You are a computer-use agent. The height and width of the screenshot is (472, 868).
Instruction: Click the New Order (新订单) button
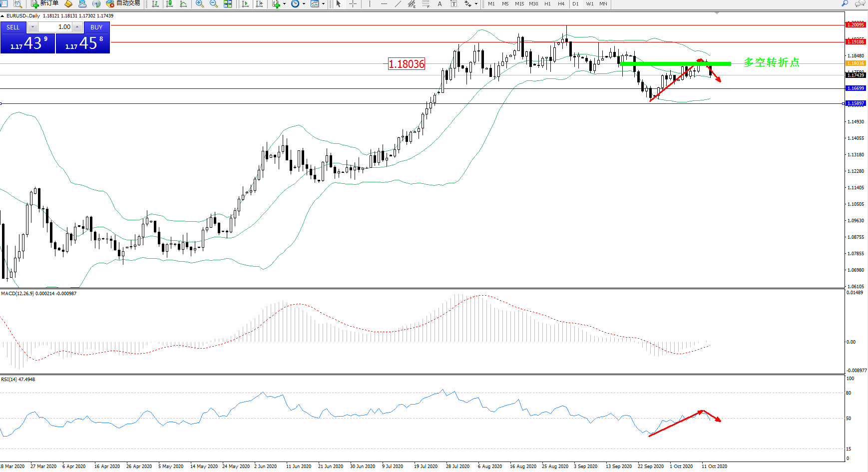pyautogui.click(x=44, y=3)
